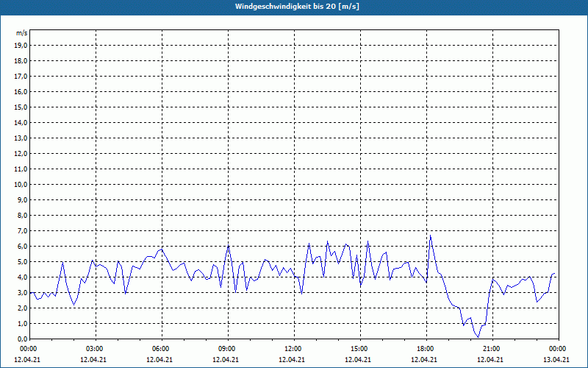The height and width of the screenshot is (368, 588).
Task: Click the "0,0" y-axis origin label
Action: pyautogui.click(x=22, y=339)
